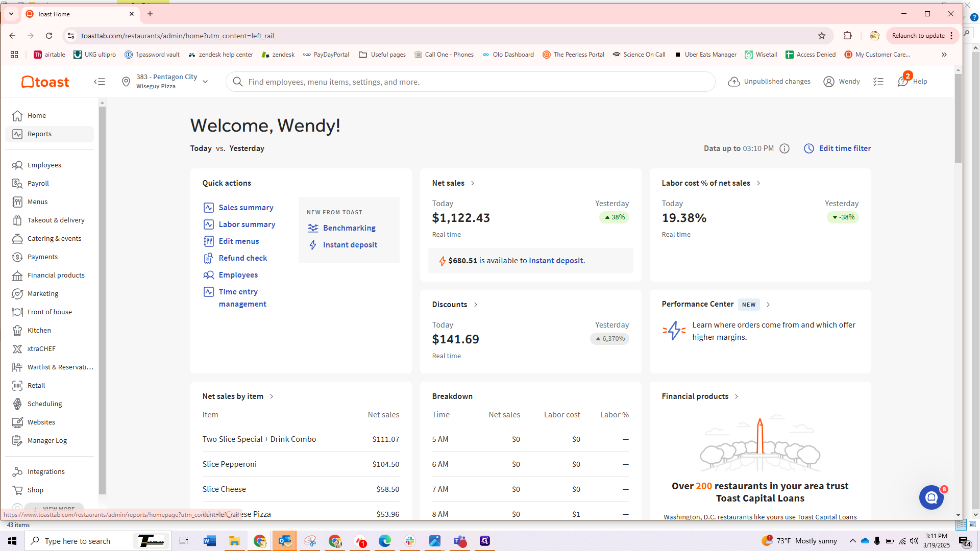Expand the Performance Center chevron
Viewport: 980px width, 551px height.
(768, 305)
